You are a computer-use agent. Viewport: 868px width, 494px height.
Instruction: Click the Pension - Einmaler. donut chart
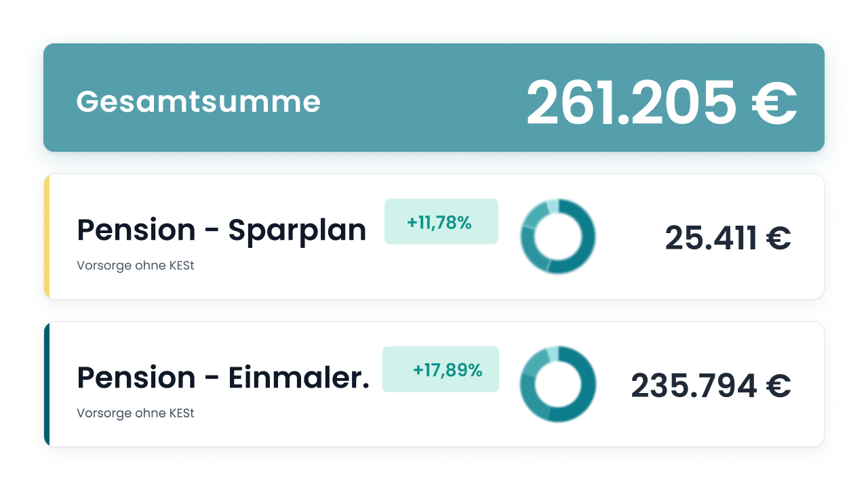tap(558, 384)
